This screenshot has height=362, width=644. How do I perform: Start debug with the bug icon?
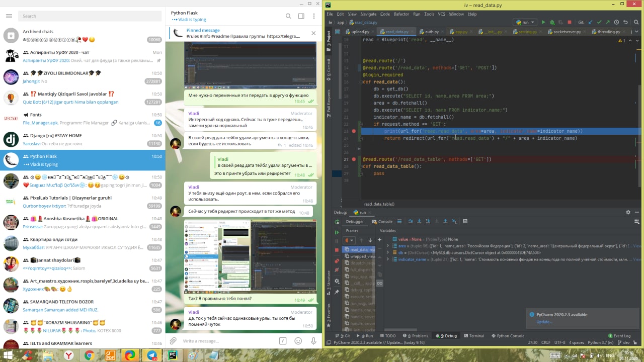pyautogui.click(x=552, y=22)
